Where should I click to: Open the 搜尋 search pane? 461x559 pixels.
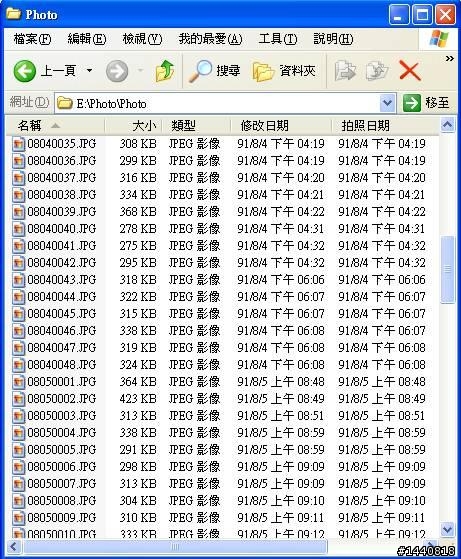(x=215, y=71)
